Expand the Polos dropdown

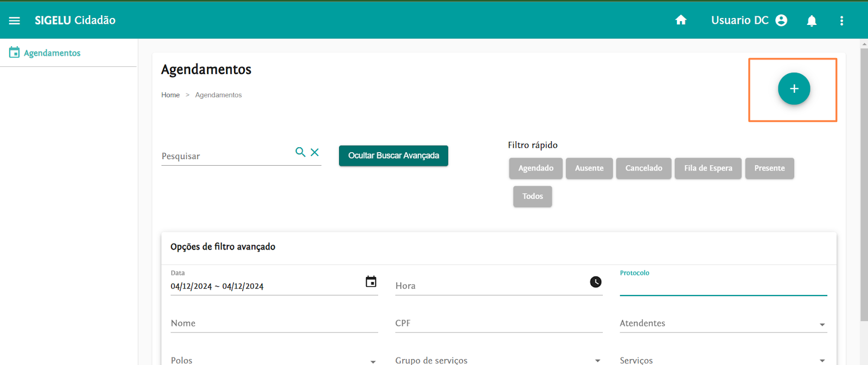click(x=373, y=361)
